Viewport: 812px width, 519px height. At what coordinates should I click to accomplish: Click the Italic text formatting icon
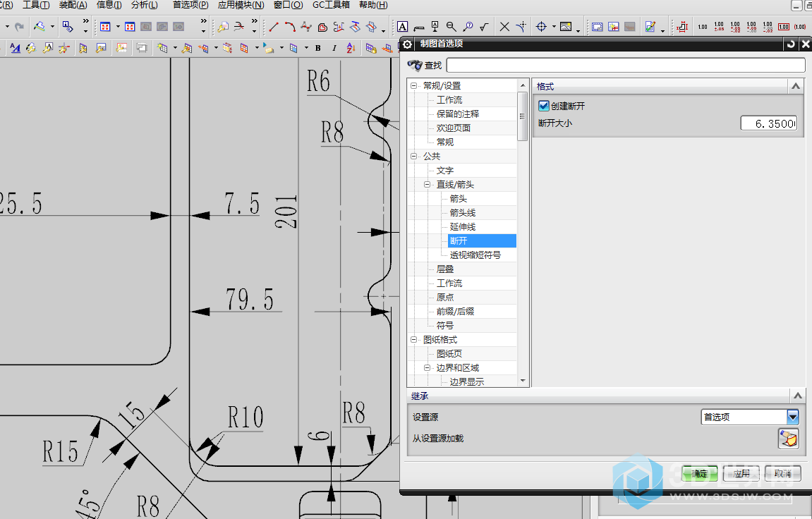(334, 48)
